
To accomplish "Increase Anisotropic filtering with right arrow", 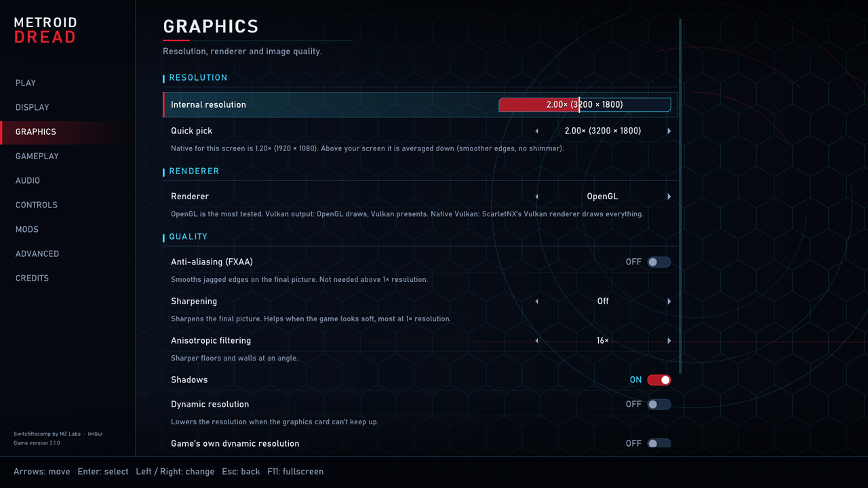I will (669, 341).
